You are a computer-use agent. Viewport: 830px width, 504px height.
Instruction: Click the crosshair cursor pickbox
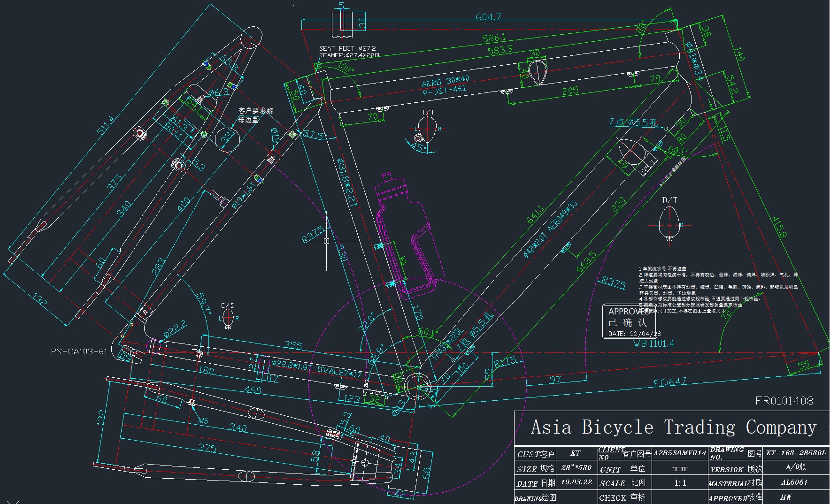point(326,241)
